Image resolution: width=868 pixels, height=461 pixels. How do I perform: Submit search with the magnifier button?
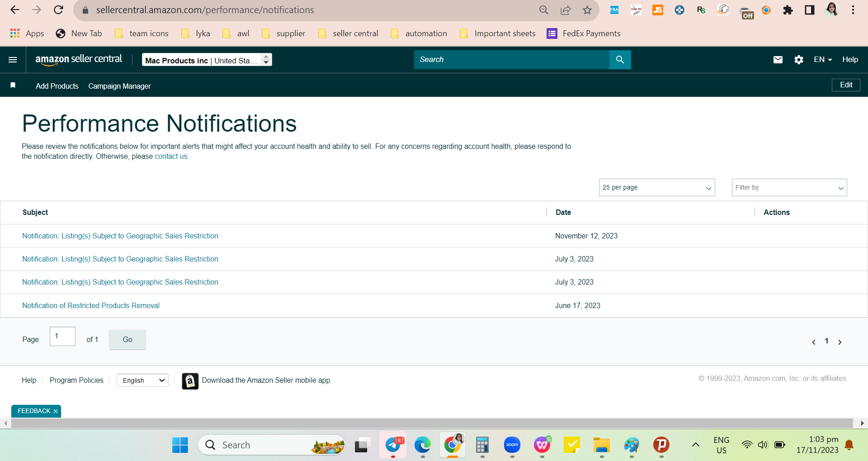tap(620, 60)
